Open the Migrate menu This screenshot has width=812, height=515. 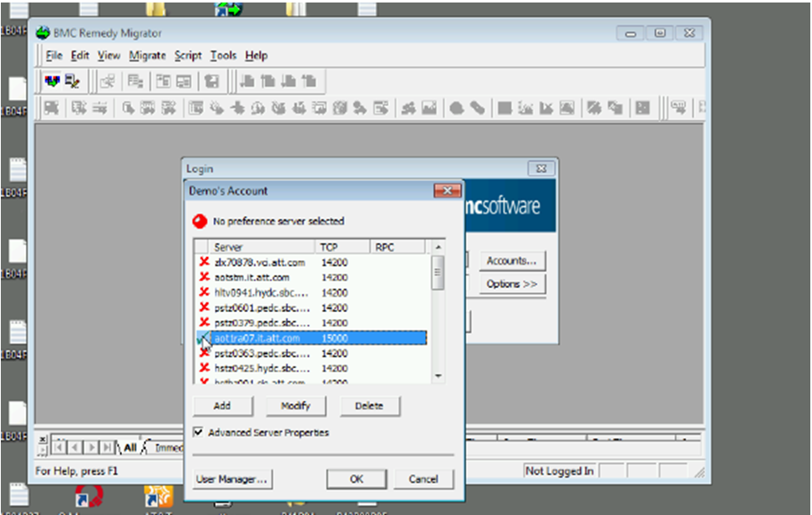pyautogui.click(x=148, y=55)
